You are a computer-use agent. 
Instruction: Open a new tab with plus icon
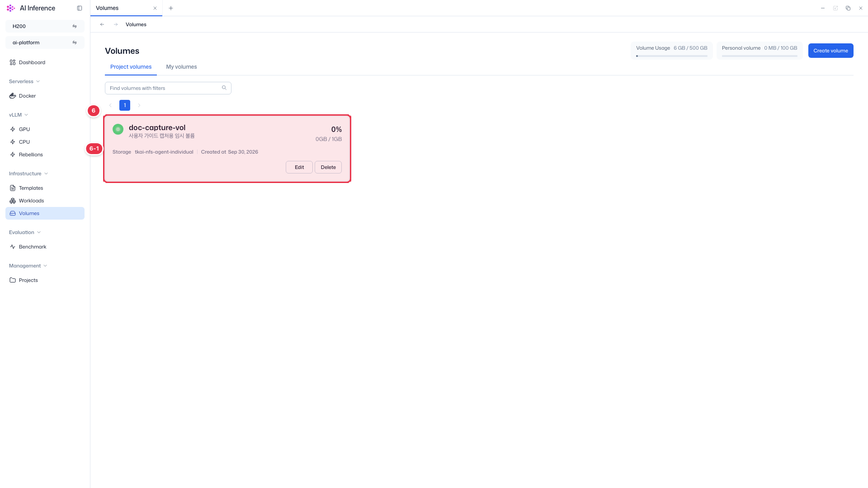[171, 8]
